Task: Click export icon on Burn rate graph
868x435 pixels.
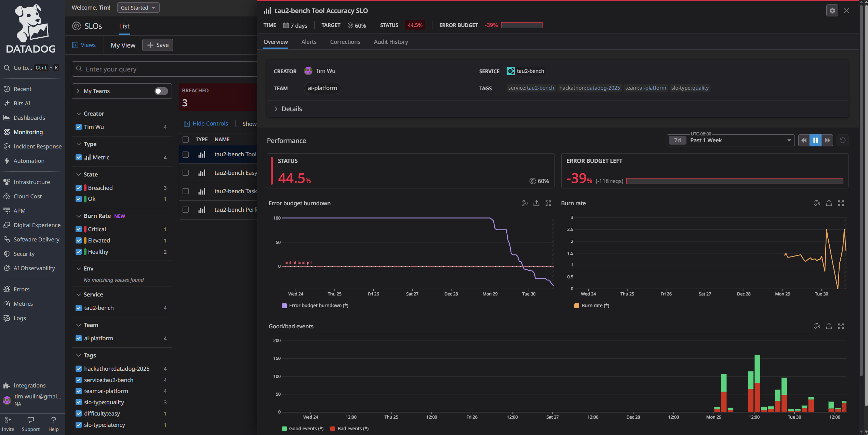Action: pyautogui.click(x=829, y=203)
